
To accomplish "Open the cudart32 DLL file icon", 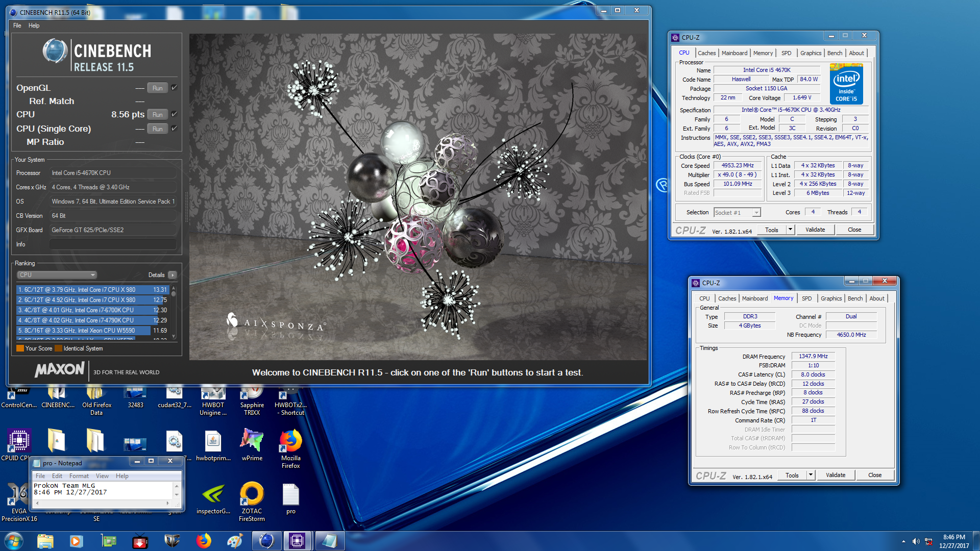I will click(x=174, y=397).
